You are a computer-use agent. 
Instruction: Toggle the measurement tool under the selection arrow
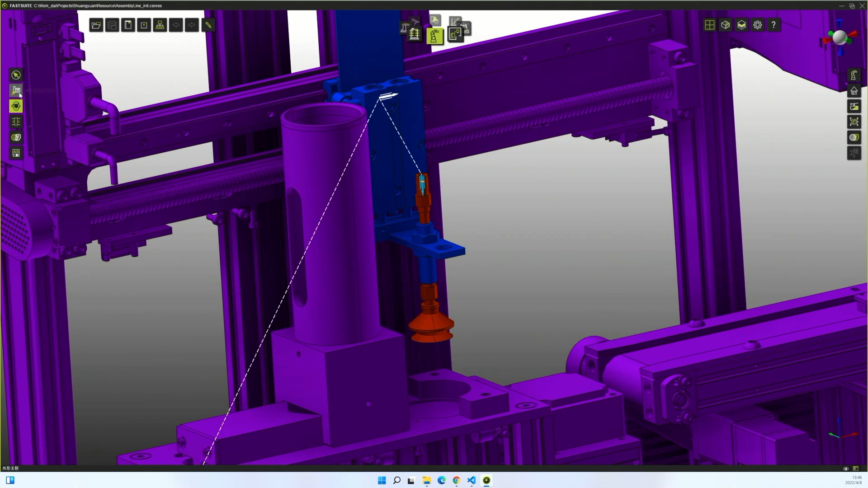pos(16,90)
